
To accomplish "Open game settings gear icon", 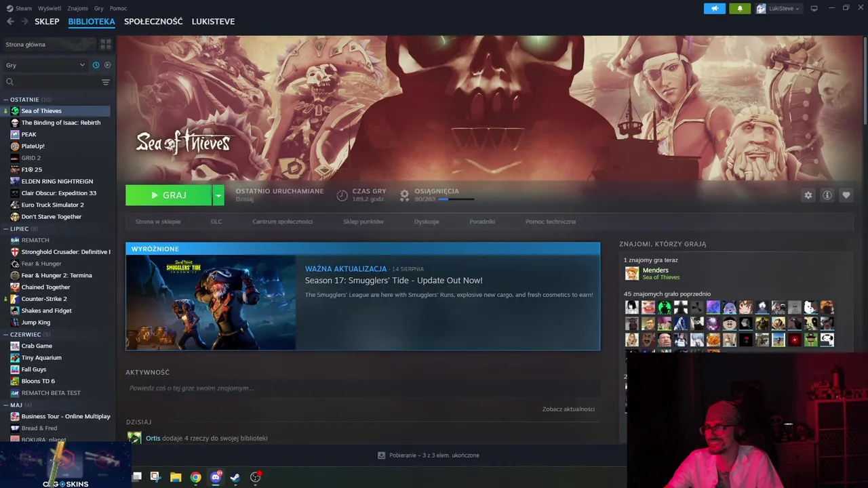I will point(808,195).
